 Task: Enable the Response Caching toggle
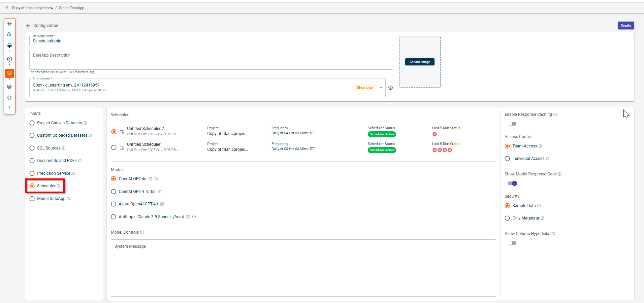point(512,124)
